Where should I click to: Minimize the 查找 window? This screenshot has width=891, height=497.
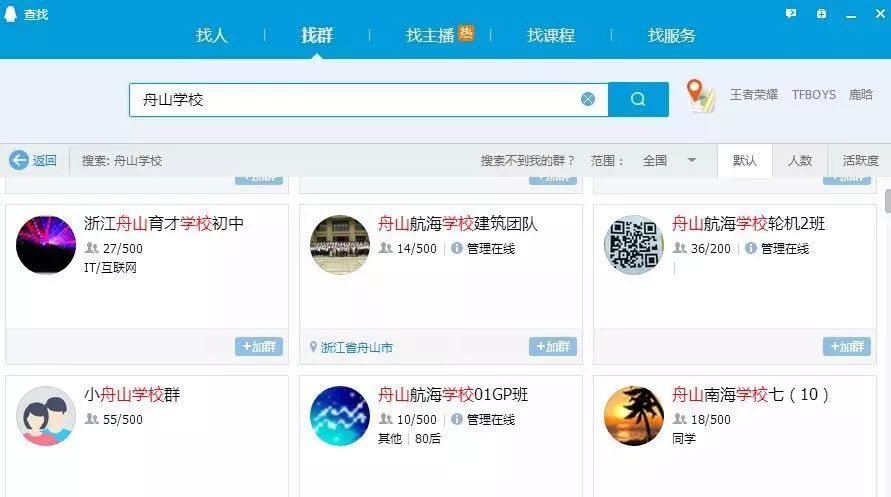pos(851,14)
